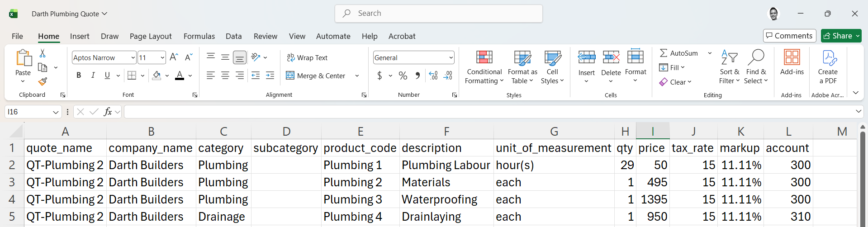Toggle Wrap Text on selected cell
Image resolution: width=868 pixels, height=227 pixels.
click(307, 57)
